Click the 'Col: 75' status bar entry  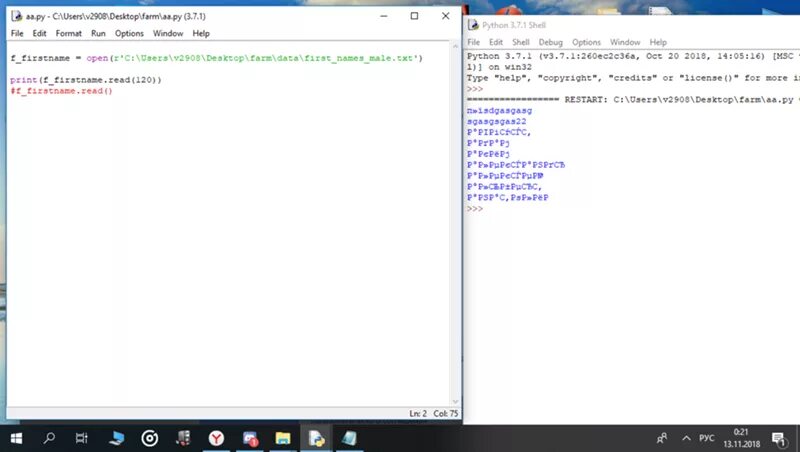(x=446, y=414)
